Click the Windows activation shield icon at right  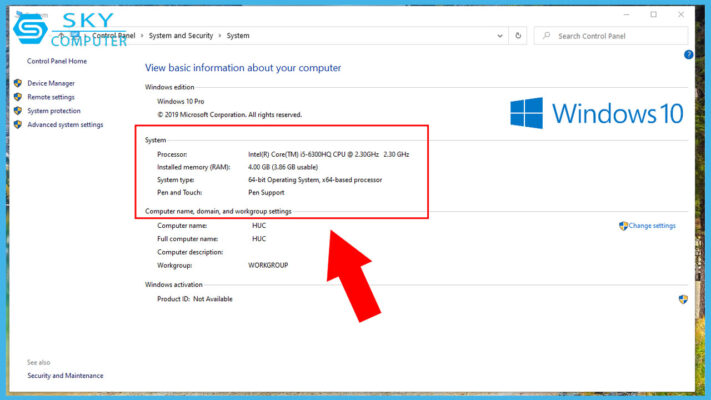tap(683, 299)
